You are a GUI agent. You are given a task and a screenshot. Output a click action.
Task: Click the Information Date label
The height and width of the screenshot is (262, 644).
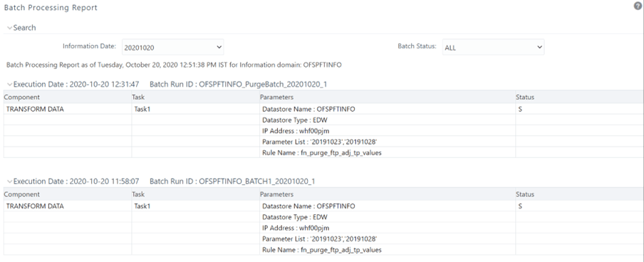point(90,46)
